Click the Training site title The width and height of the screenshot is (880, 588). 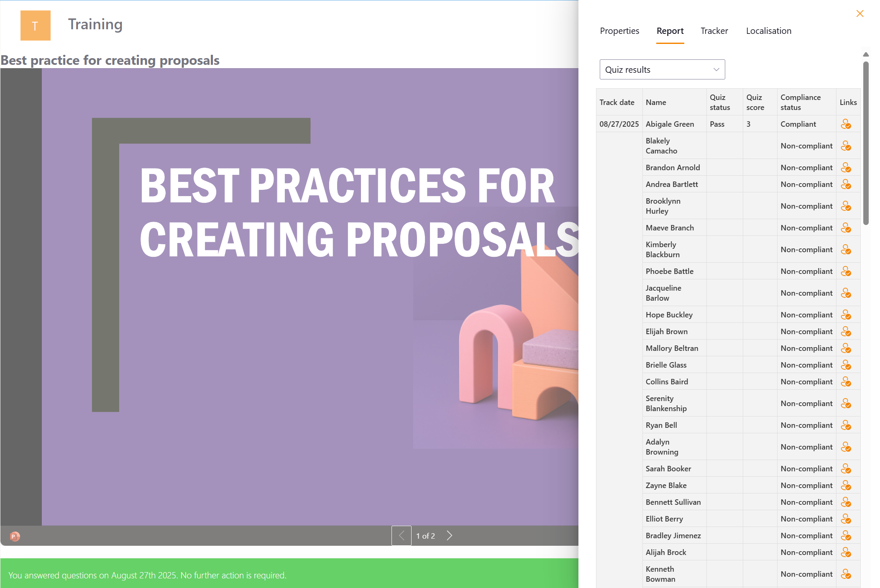pos(95,24)
